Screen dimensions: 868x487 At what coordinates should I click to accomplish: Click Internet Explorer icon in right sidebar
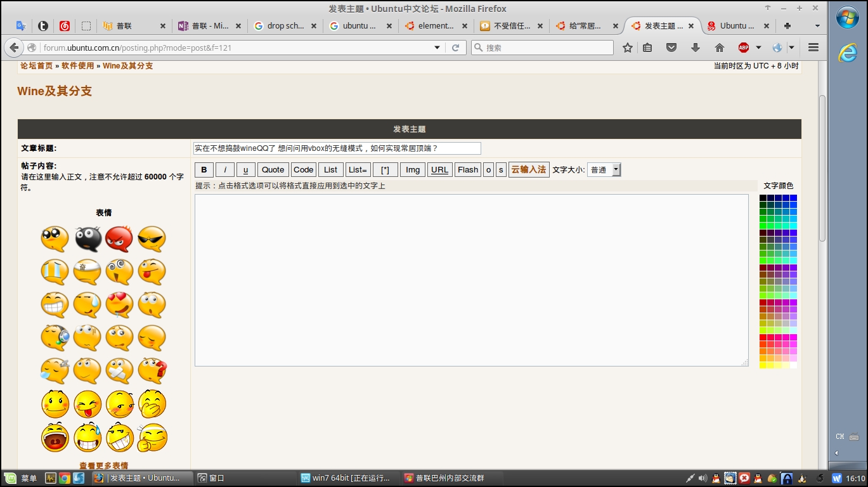pos(848,53)
